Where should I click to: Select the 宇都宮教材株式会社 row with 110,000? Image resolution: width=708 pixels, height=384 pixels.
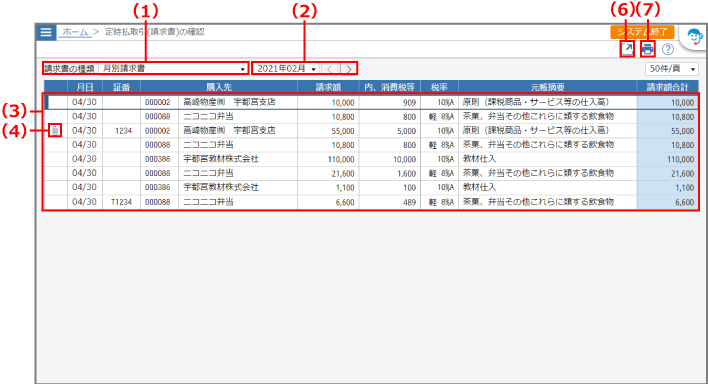[x=371, y=159]
